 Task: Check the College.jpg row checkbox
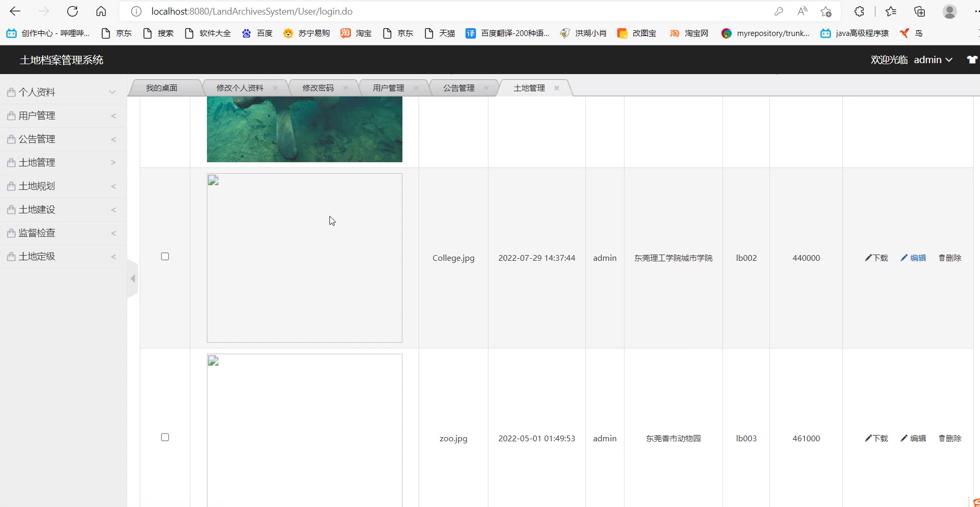(x=165, y=257)
